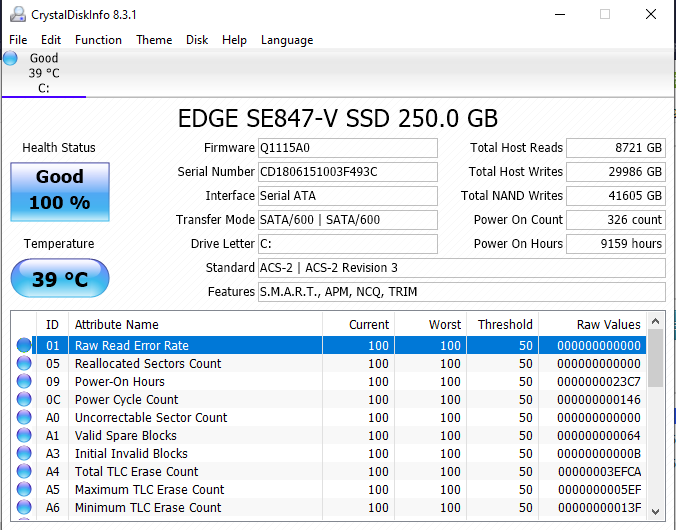Select the Minimum TLC Erase Count attribute name

(148, 508)
